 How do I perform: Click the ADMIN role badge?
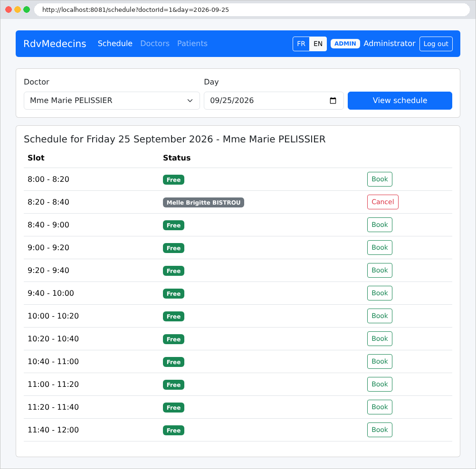point(345,44)
